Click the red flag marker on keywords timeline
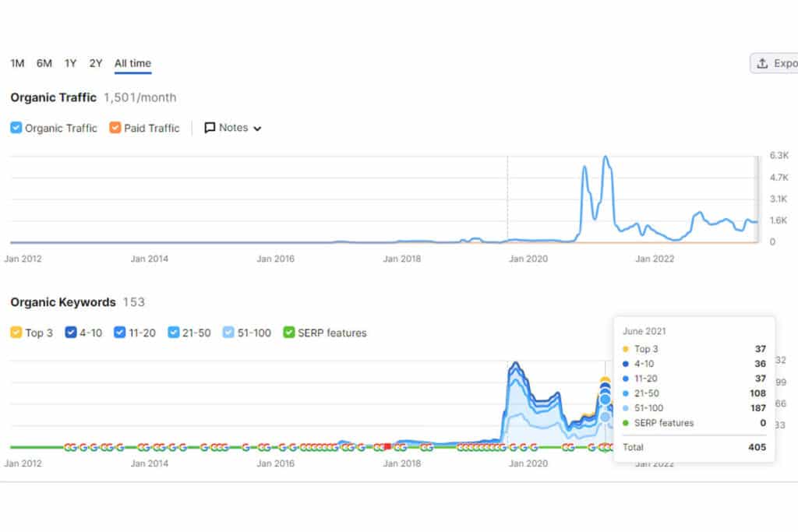The image size is (798, 532). [387, 446]
